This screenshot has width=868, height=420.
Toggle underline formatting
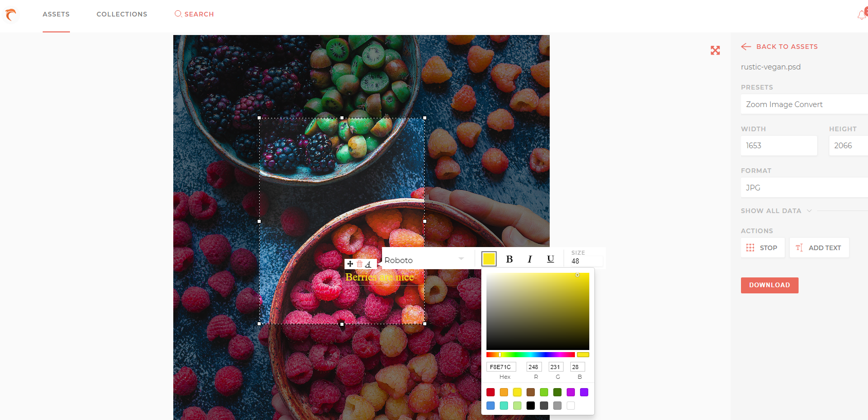[550, 259]
